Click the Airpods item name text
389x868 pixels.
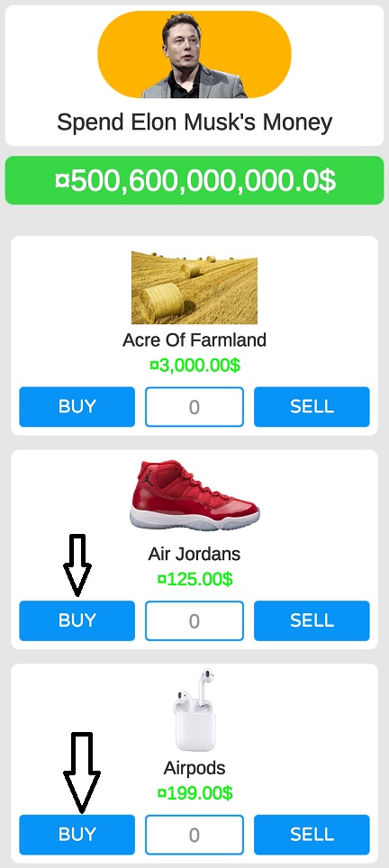(194, 768)
